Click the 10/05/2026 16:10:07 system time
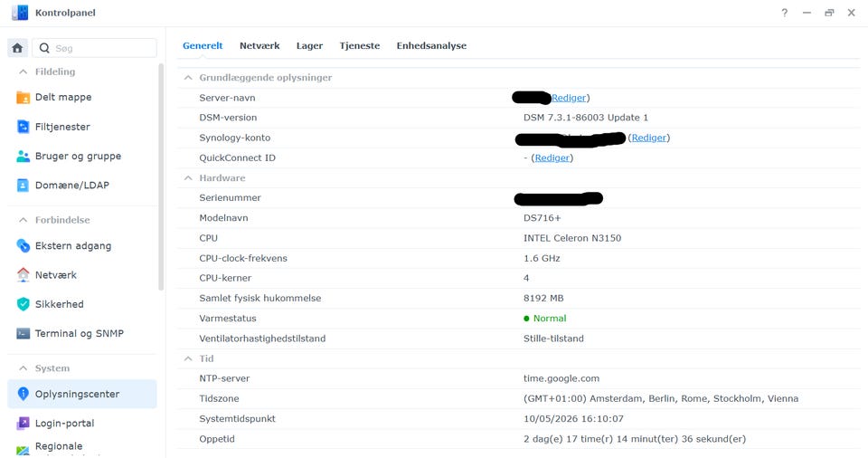The width and height of the screenshot is (868, 458). point(573,419)
